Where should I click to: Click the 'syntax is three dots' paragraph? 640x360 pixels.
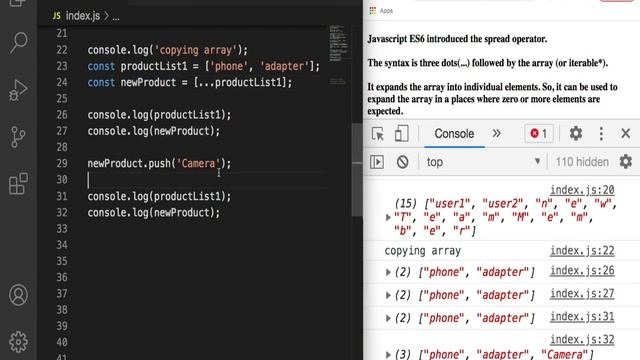click(x=487, y=63)
